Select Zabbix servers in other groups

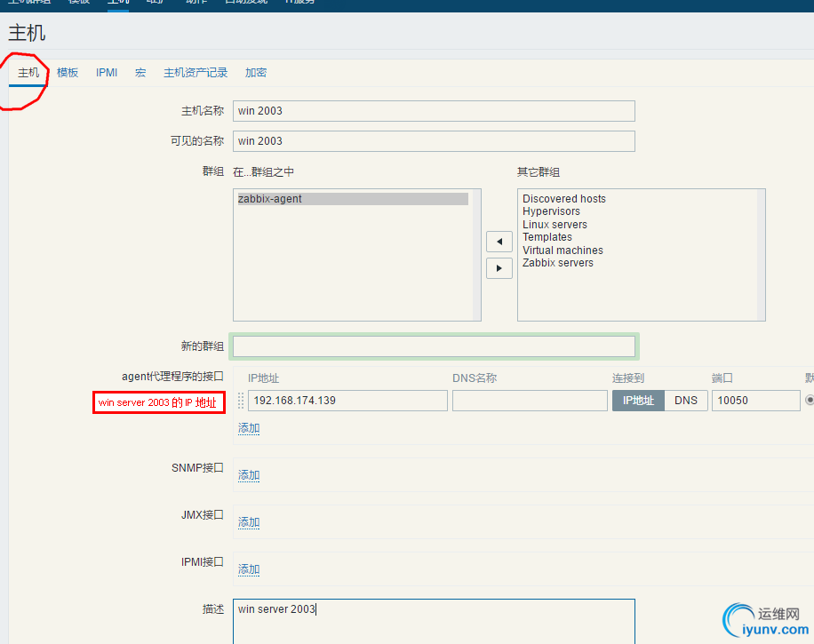[558, 263]
